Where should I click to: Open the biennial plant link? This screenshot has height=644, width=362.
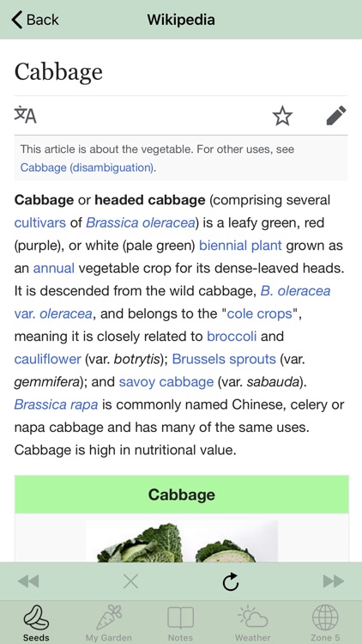tap(240, 246)
